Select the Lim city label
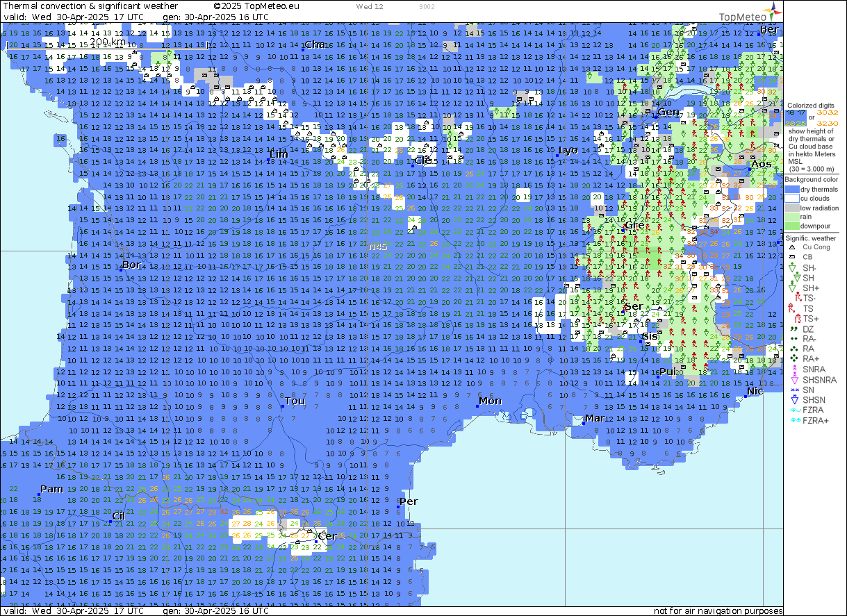Viewport: 847px width, 616px height. click(279, 153)
